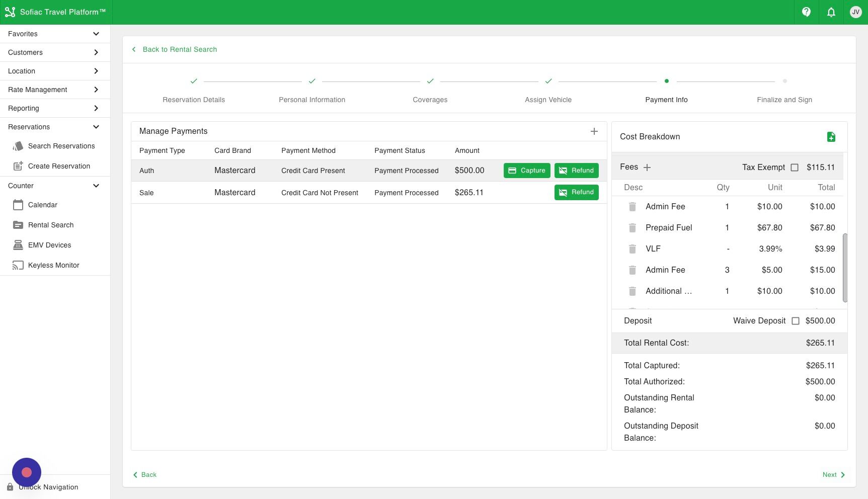This screenshot has width=868, height=499.
Task: Click the green add icon in Cost Breakdown
Action: 831,136
